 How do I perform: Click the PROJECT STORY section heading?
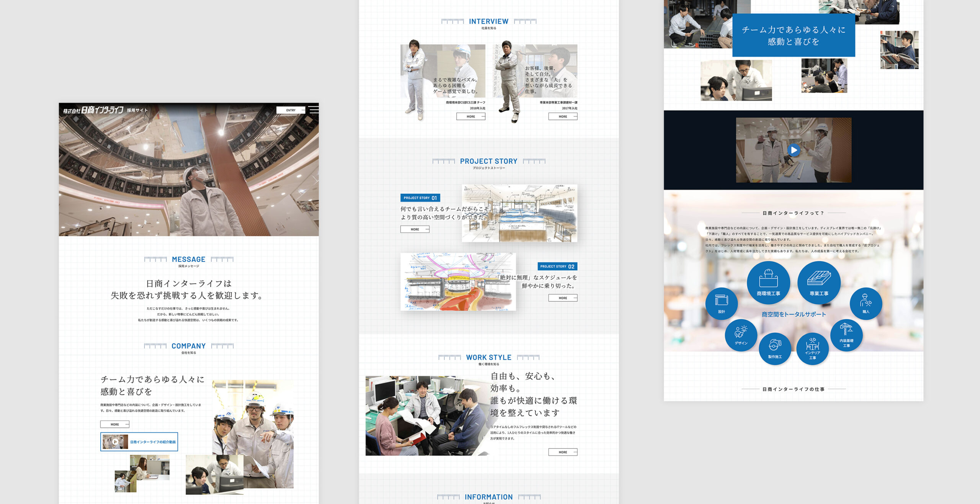coord(488,161)
